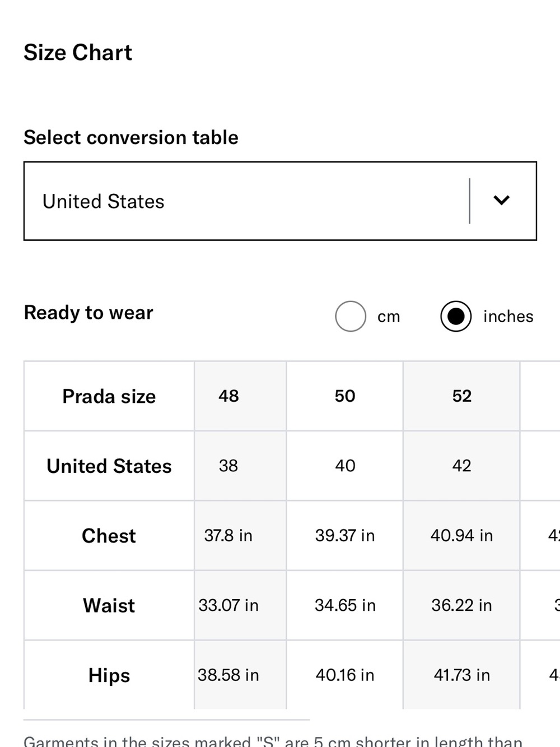The image size is (560, 747).
Task: Click waist value 36.22 in
Action: coord(461,606)
